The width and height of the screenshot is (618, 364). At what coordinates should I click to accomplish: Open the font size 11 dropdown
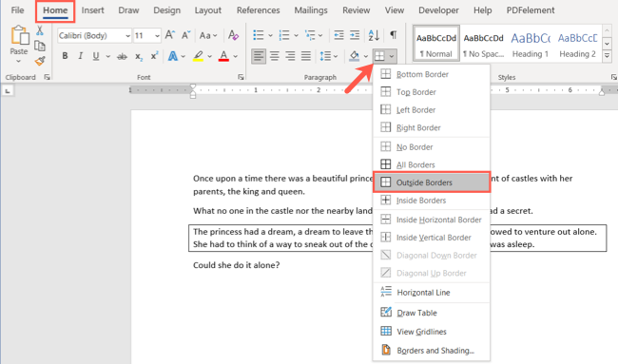pyautogui.click(x=157, y=36)
